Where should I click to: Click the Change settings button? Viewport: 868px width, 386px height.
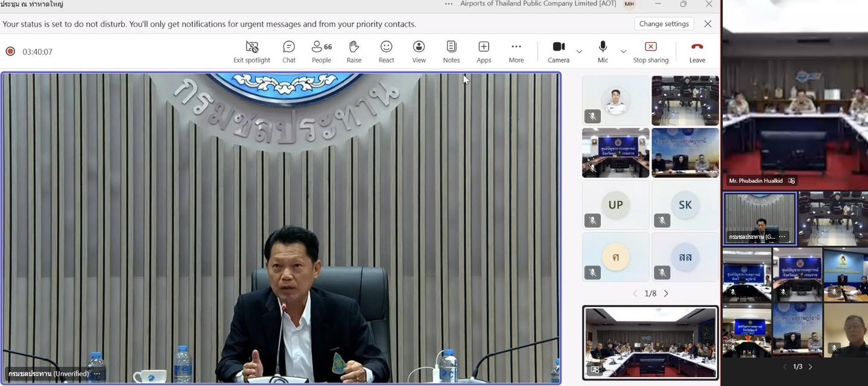click(664, 24)
